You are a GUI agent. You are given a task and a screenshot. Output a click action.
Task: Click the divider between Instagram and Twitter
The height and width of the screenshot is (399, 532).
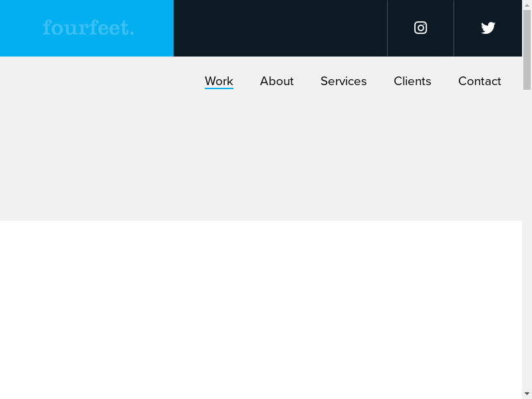(454, 28)
